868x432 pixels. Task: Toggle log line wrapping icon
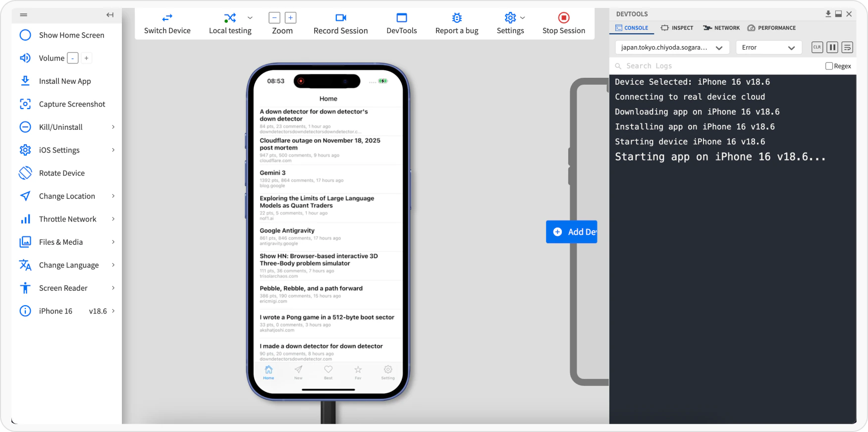click(848, 48)
